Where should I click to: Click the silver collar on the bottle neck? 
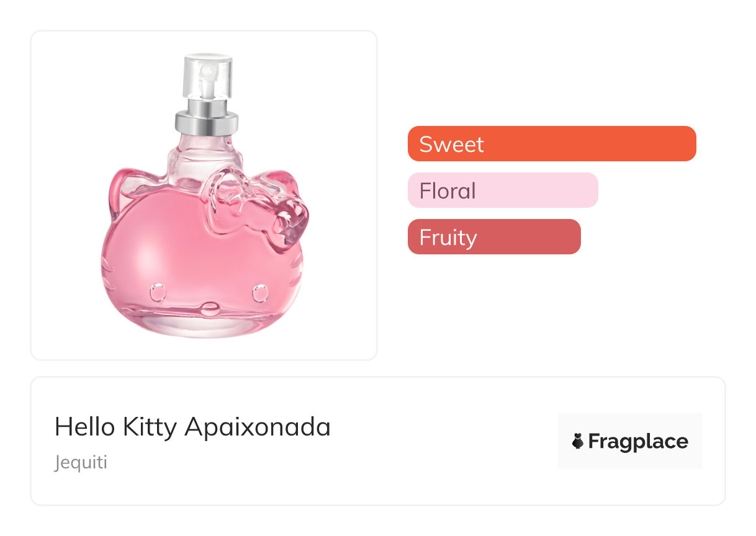207,121
